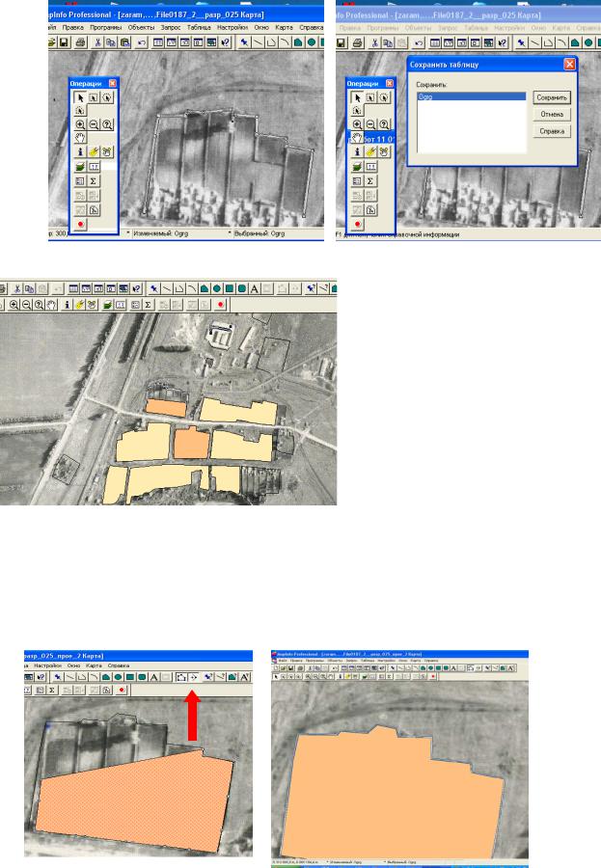Click red dot icon in Операции palette, Изменяемый: Ogrg window
The height and width of the screenshot is (868, 601).
tap(80, 224)
